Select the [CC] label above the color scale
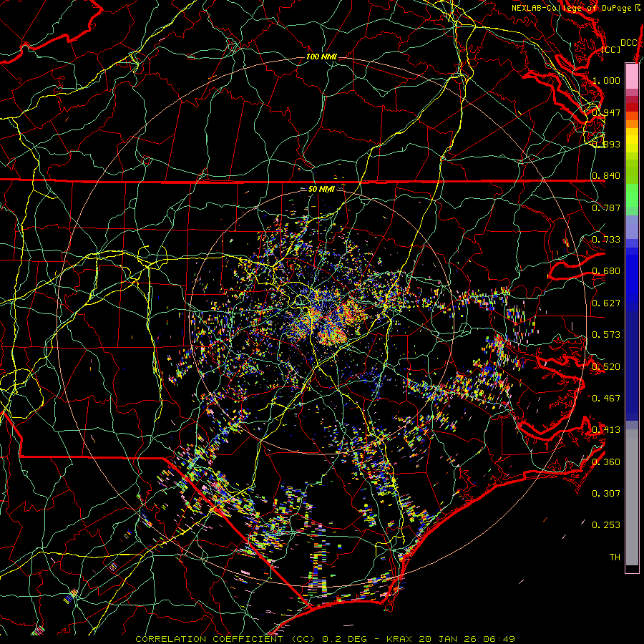644x644 pixels. click(611, 49)
